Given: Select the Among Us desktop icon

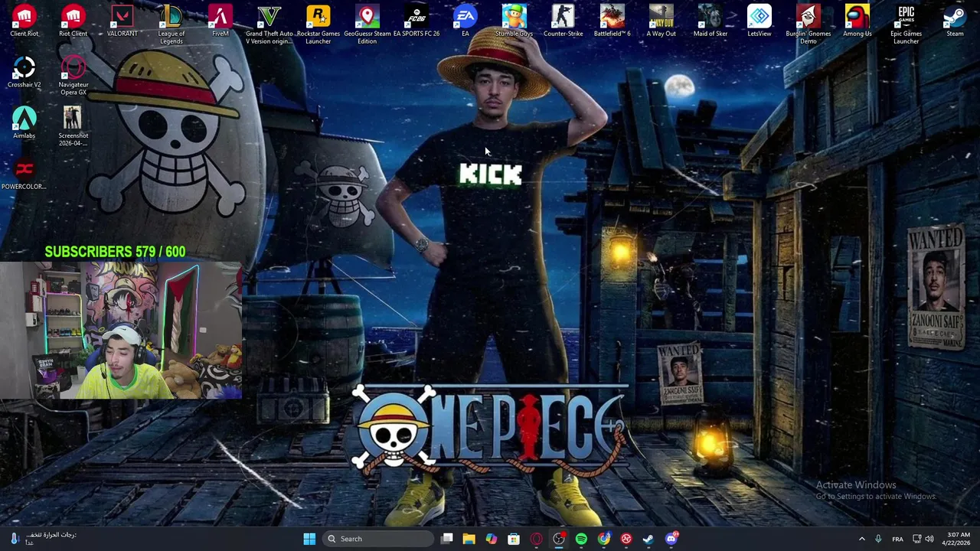Looking at the screenshot, I should [857, 21].
